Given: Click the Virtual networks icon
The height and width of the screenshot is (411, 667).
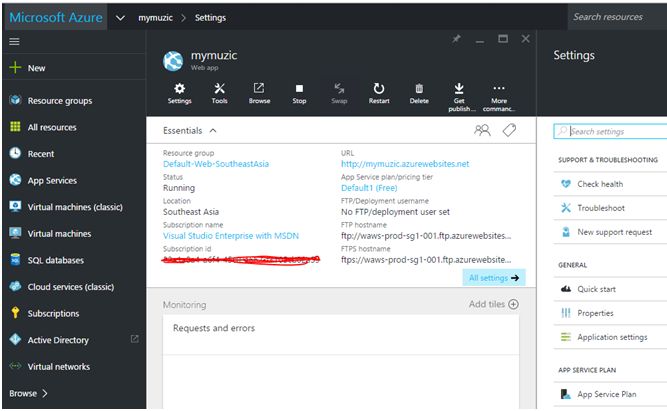Looking at the screenshot, I should click(15, 366).
